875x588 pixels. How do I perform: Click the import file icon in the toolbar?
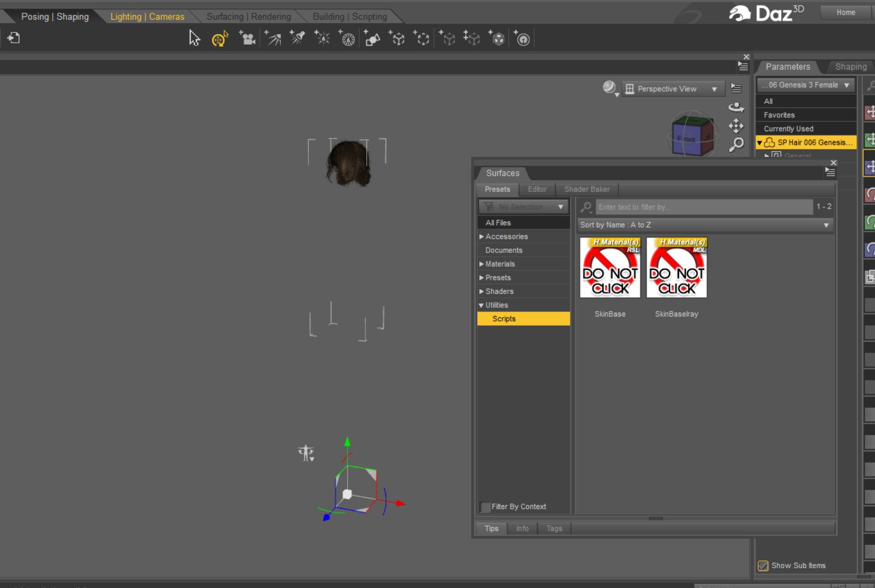pos(14,38)
